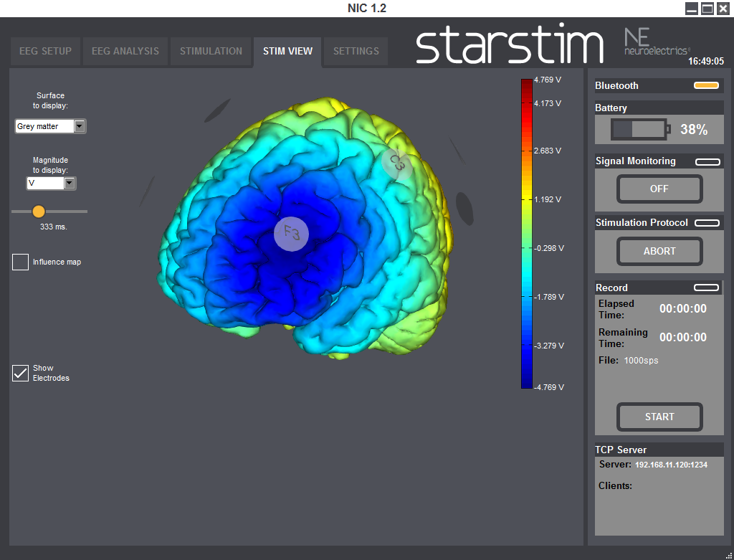734x560 pixels.
Task: Click the Magnitude V dropdown arrow
Action: click(x=70, y=183)
